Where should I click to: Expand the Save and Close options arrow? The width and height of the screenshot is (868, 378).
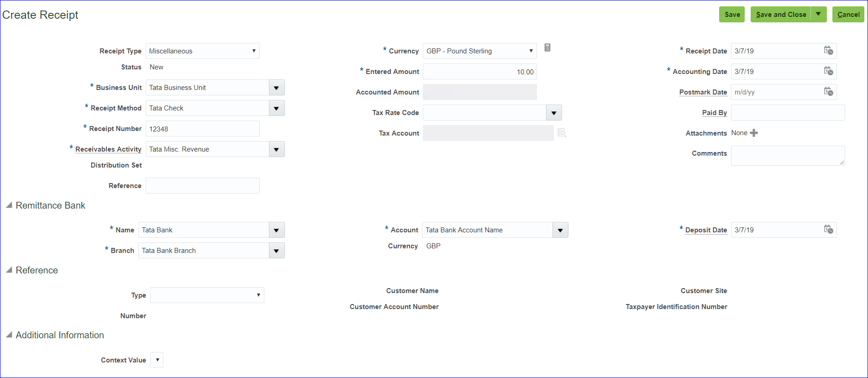pyautogui.click(x=819, y=14)
